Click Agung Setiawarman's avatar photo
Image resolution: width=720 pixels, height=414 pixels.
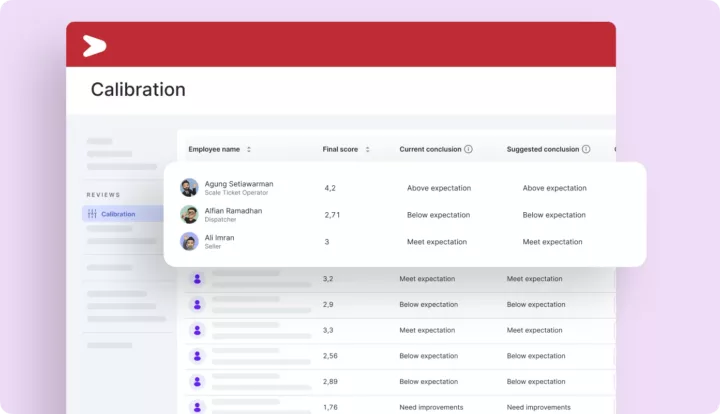(189, 188)
